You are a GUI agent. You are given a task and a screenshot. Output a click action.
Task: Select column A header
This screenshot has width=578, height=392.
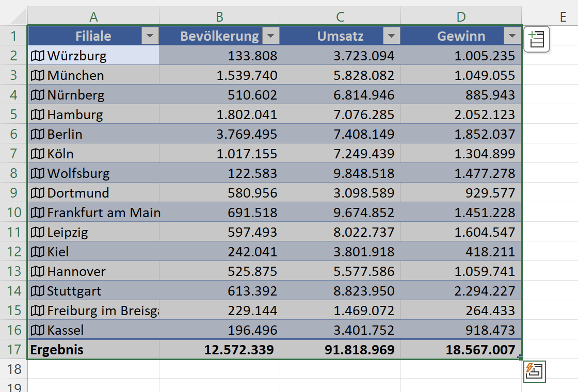(x=93, y=17)
